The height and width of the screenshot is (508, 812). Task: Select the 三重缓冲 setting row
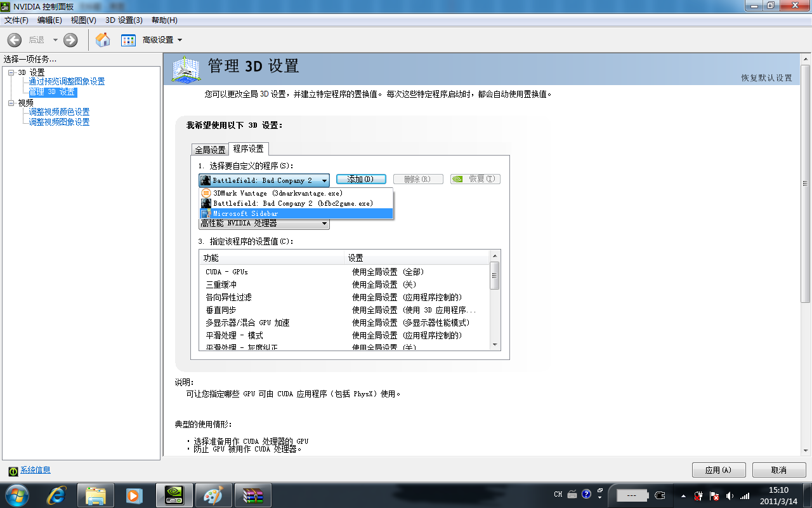[344, 284]
